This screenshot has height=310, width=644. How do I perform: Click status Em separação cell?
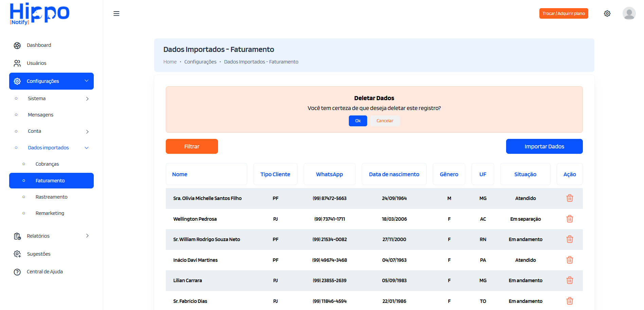pyautogui.click(x=525, y=219)
